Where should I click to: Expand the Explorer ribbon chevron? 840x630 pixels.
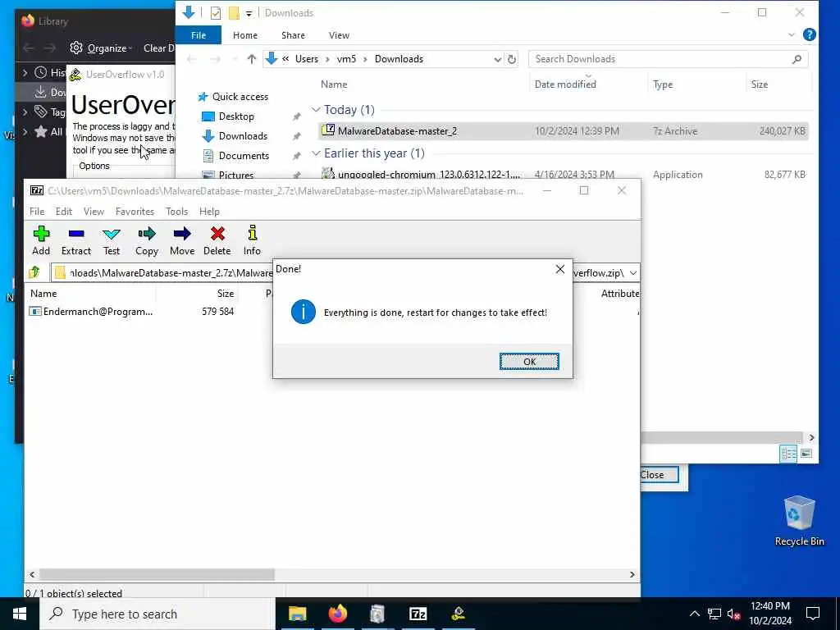point(792,34)
